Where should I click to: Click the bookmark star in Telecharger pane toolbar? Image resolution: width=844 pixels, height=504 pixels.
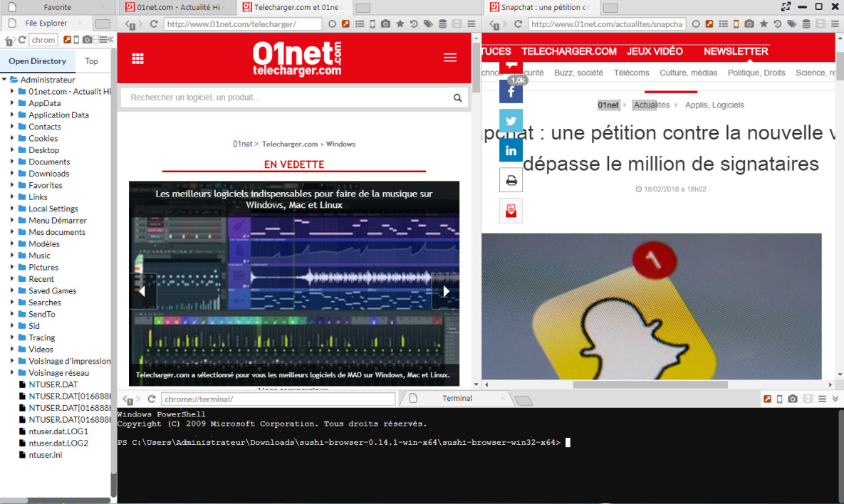pos(400,24)
